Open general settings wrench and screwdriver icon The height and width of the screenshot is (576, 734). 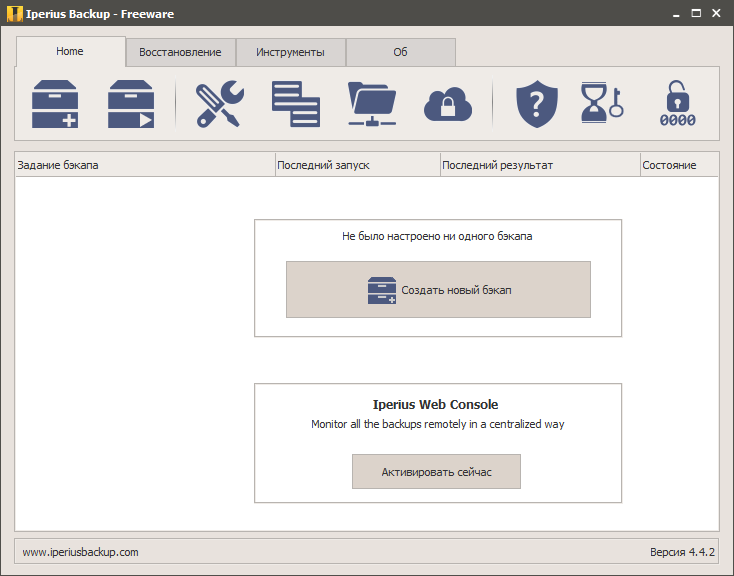coord(220,104)
